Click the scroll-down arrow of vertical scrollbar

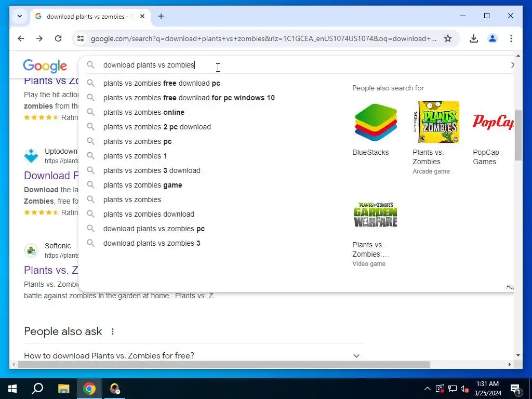[x=518, y=355]
